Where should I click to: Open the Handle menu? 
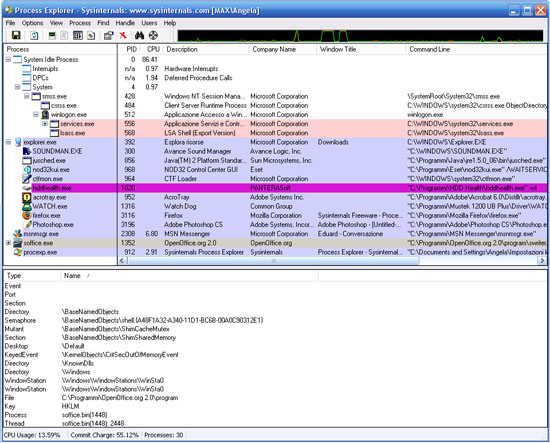coord(125,23)
